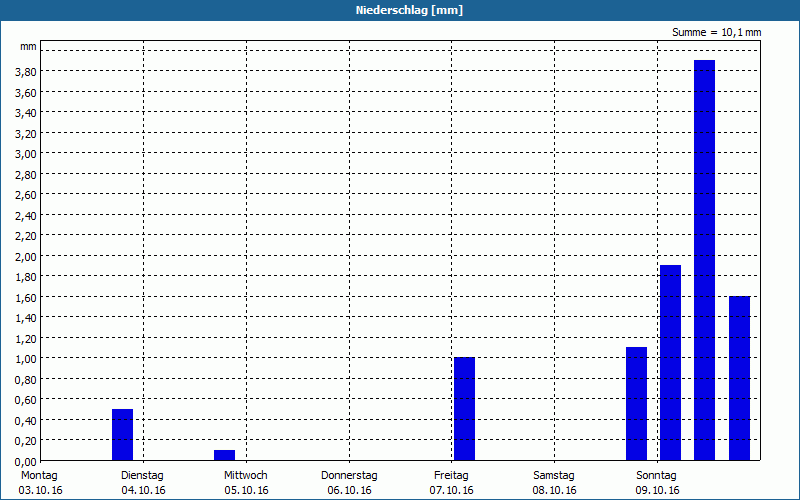Click the Freitag 07.10.16 axis label
Viewport: 800px width, 500px height.
pyautogui.click(x=452, y=483)
